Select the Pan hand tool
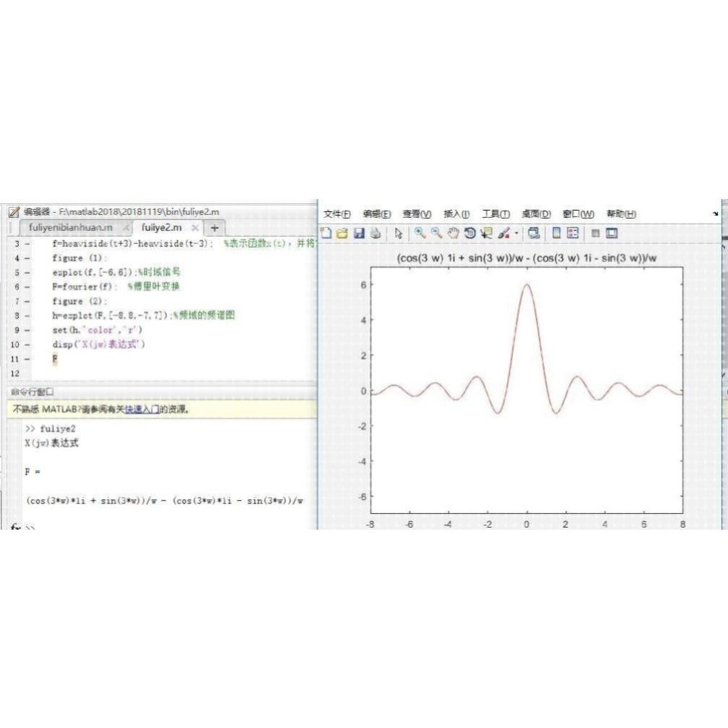 [x=453, y=233]
